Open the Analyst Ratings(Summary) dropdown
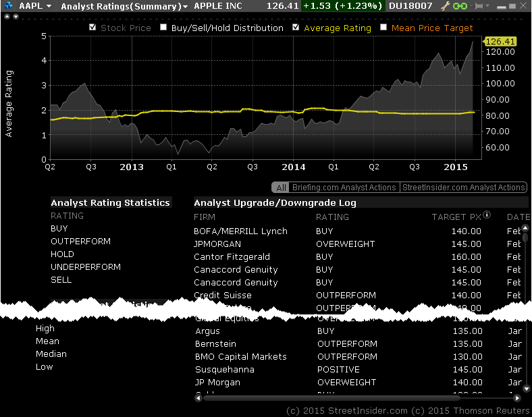Screen dimensions: 532x417 point(185,7)
